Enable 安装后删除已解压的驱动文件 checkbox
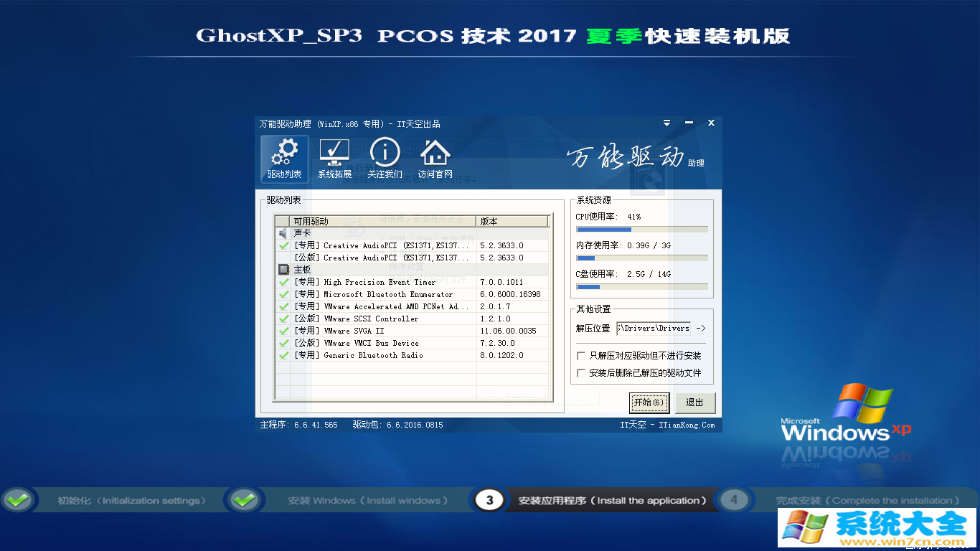 pyautogui.click(x=581, y=373)
